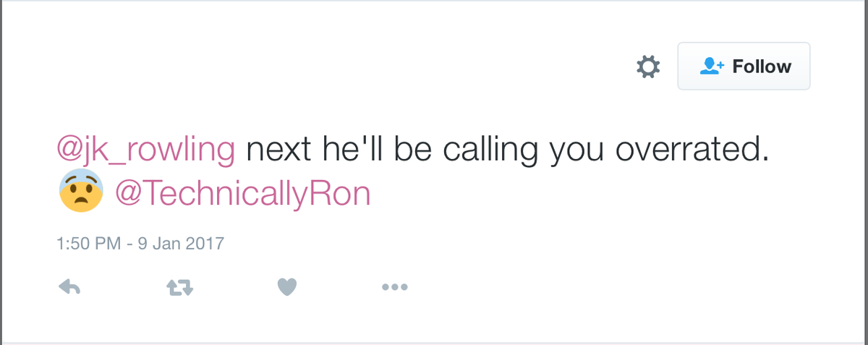Open the gear settings dropdown
The width and height of the screenshot is (868, 345).
pyautogui.click(x=647, y=67)
